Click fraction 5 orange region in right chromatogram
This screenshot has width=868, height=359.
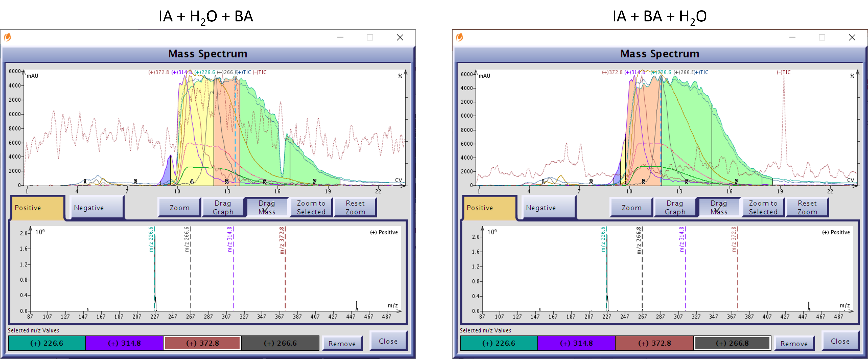click(x=644, y=132)
